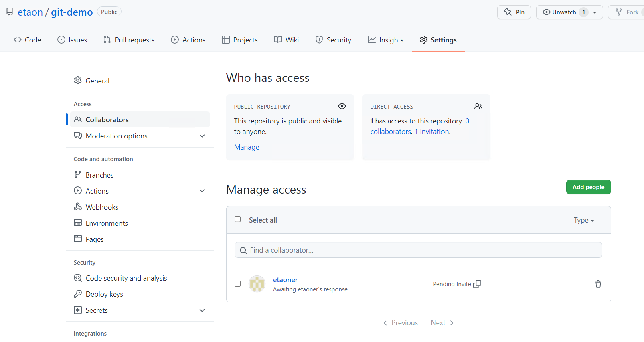The width and height of the screenshot is (644, 342).
Task: Open the Insights tab
Action: tap(386, 40)
